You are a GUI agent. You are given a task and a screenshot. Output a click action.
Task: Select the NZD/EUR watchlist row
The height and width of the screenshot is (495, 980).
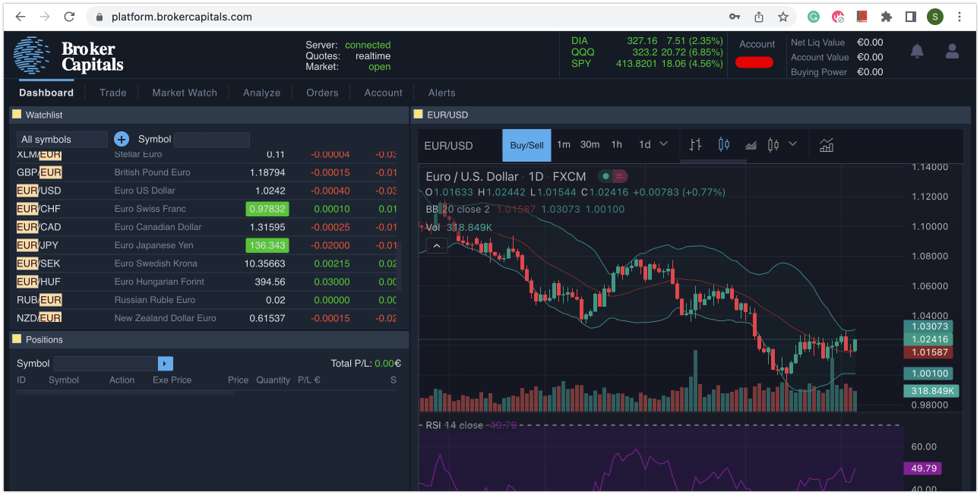[207, 318]
